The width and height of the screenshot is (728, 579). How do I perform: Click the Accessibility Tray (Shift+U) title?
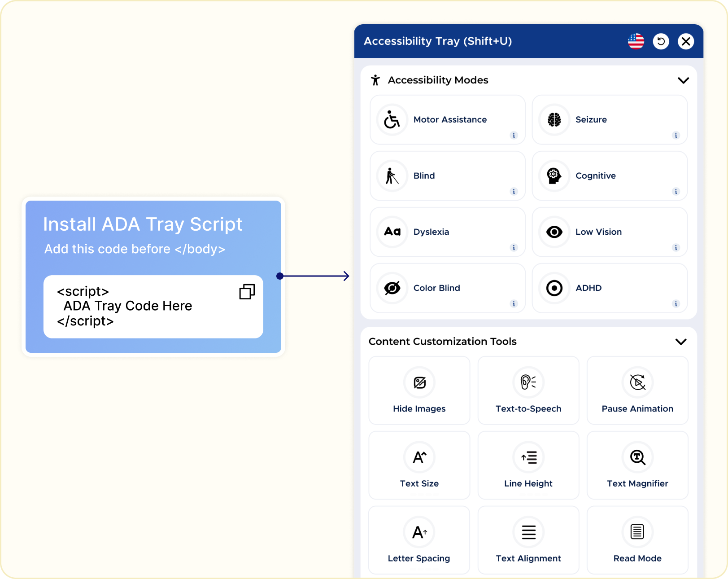coord(438,41)
